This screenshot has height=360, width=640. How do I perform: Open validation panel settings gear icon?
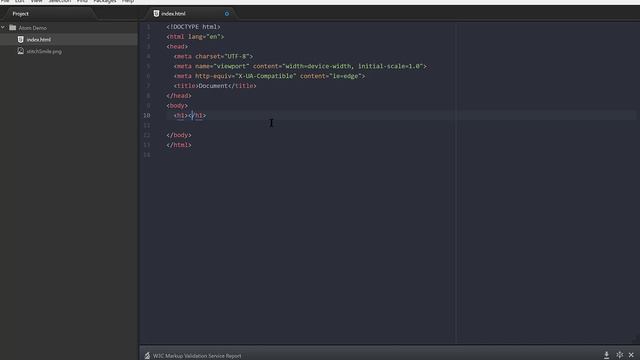(x=620, y=355)
